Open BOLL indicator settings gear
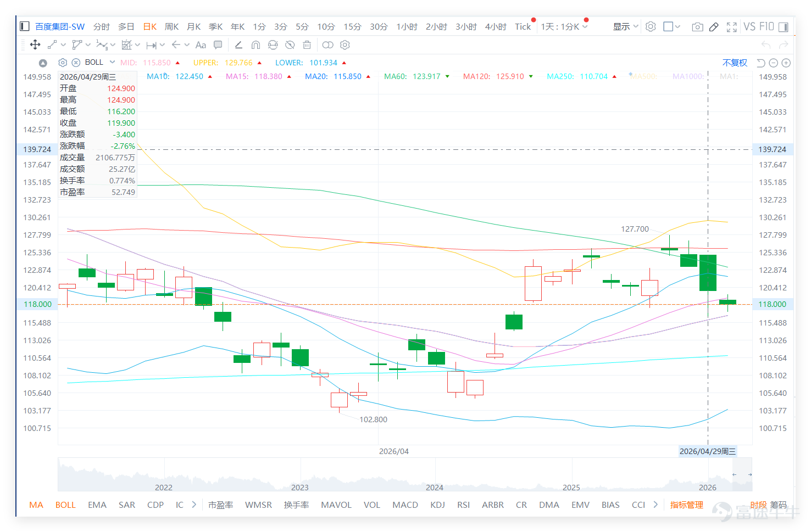The image size is (811, 532). [x=63, y=63]
